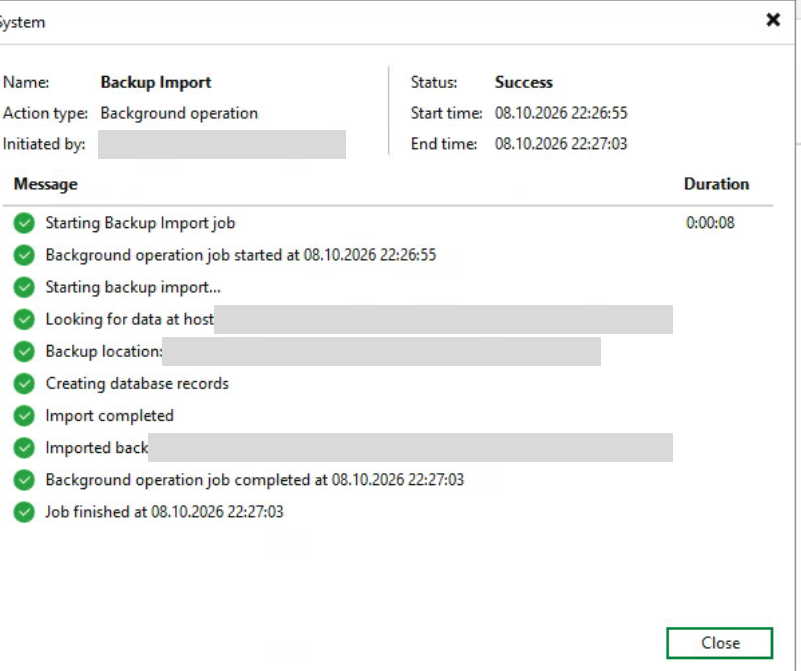Click check icon beside Imported back row
Image resolution: width=801 pixels, height=671 pixels.
pos(24,448)
